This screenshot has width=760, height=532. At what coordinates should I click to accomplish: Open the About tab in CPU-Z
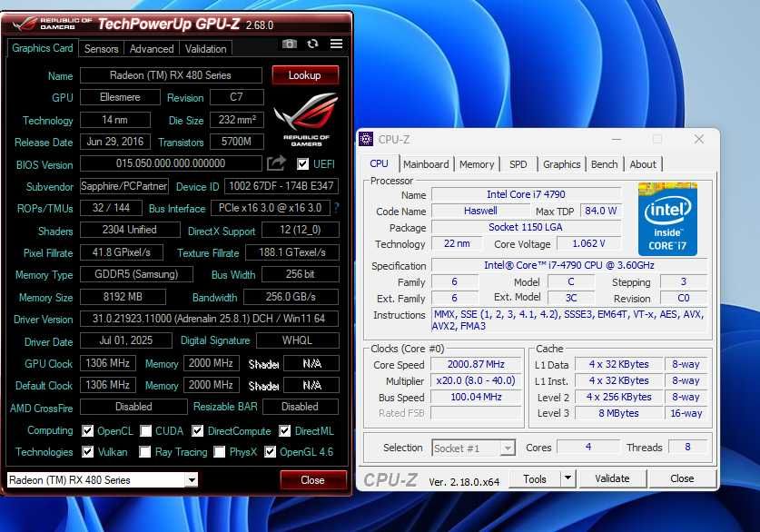click(x=643, y=164)
